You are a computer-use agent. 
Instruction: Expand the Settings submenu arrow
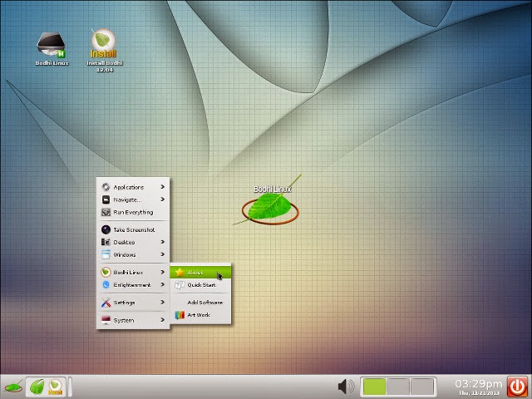(163, 302)
